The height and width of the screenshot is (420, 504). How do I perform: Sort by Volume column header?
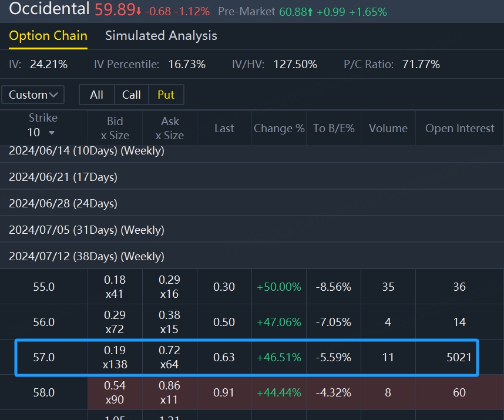(x=388, y=128)
